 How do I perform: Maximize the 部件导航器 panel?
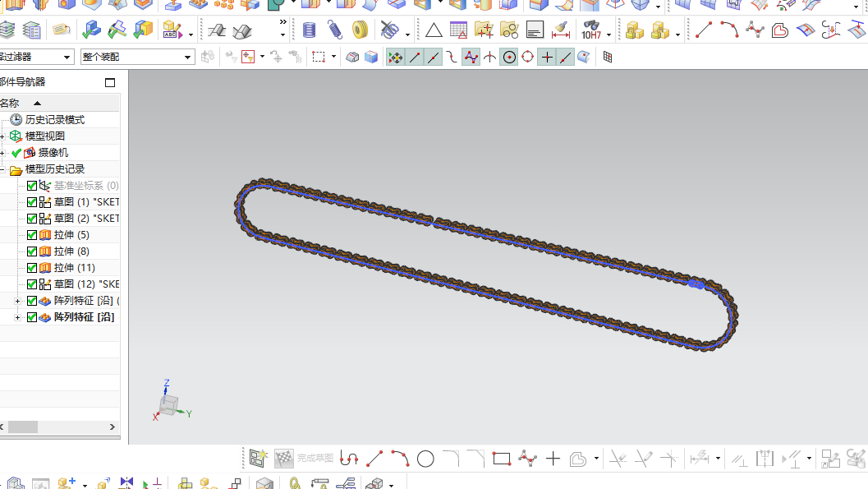coord(110,82)
